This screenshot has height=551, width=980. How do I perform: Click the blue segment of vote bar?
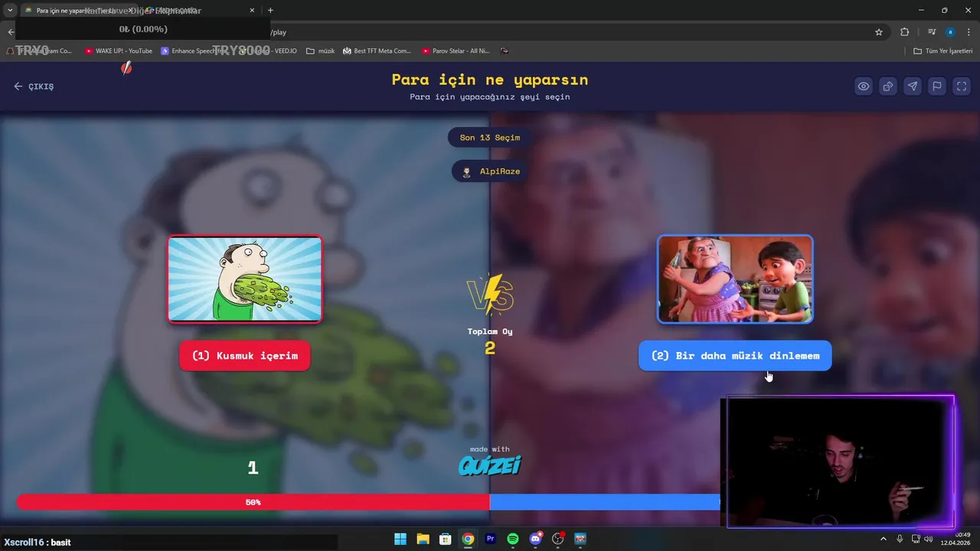pos(605,503)
